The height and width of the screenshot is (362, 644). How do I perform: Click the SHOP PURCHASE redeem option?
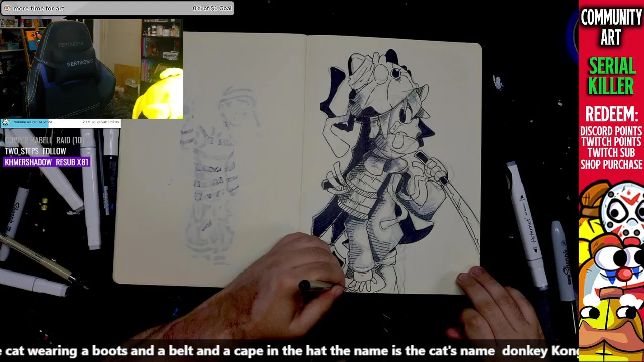coord(611,165)
